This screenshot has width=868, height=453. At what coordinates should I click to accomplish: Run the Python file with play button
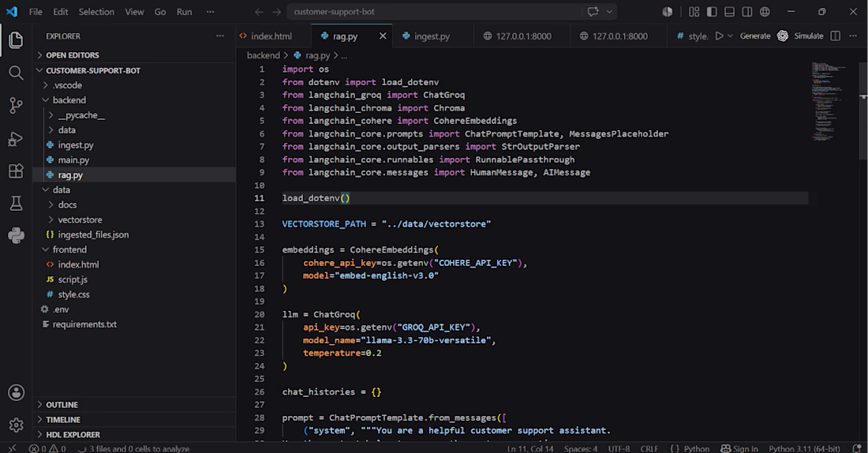719,36
